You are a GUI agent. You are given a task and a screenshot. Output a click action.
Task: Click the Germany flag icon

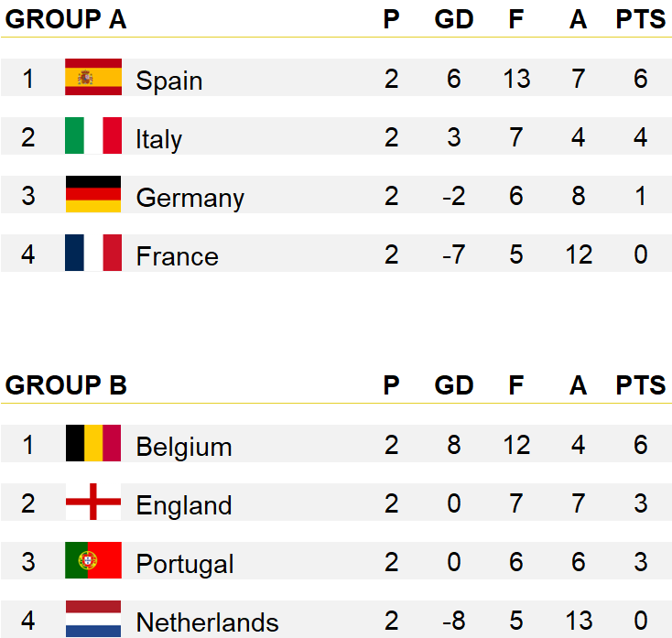[x=93, y=194]
